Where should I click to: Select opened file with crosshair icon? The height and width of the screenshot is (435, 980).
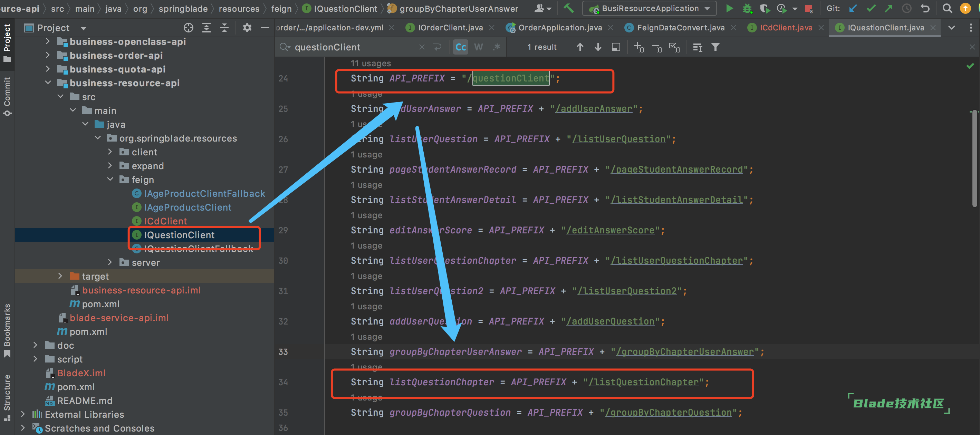(x=188, y=27)
